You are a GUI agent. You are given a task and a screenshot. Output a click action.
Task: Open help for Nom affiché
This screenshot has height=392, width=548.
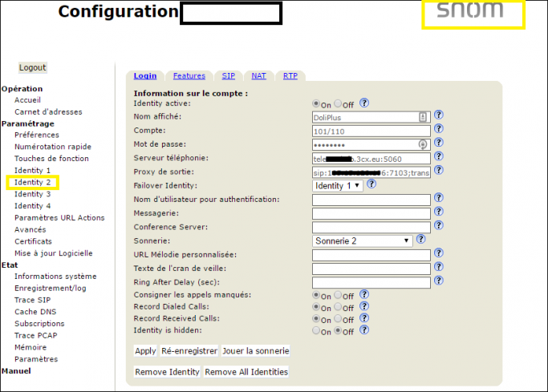[439, 115]
